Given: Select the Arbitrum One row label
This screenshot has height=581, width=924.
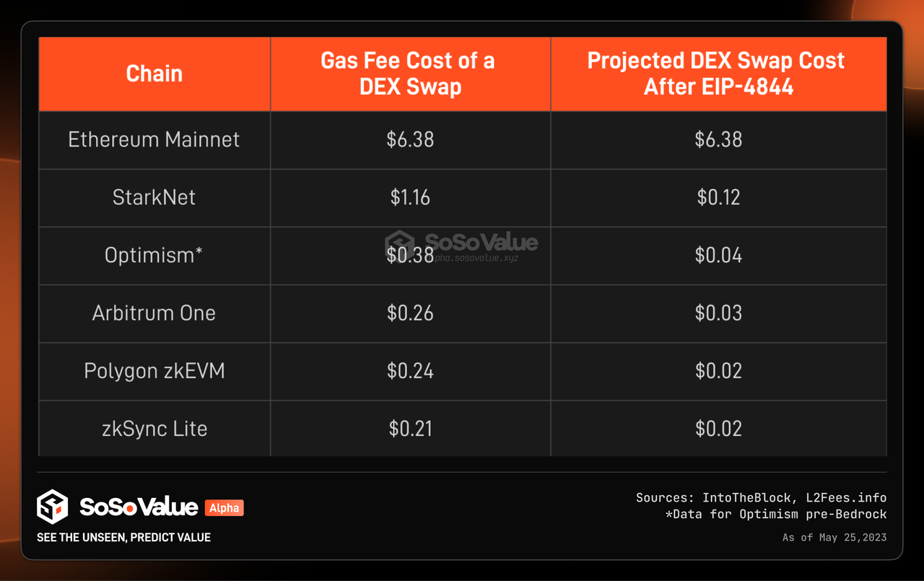Looking at the screenshot, I should [x=154, y=313].
